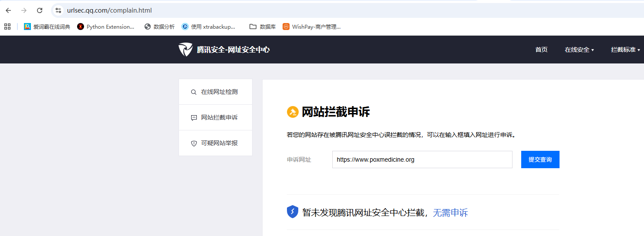The height and width of the screenshot is (236, 644).
Task: Expand the 在线安全 navigation dropdown
Action: (579, 50)
